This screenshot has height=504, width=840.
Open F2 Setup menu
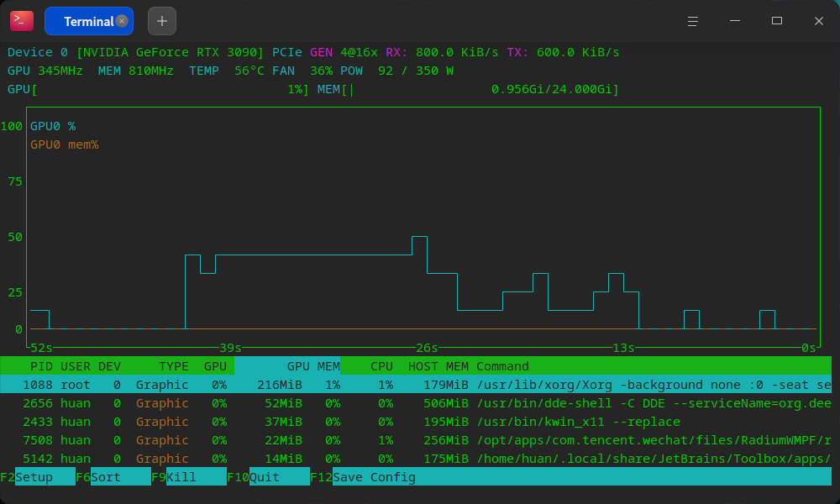(x=38, y=476)
